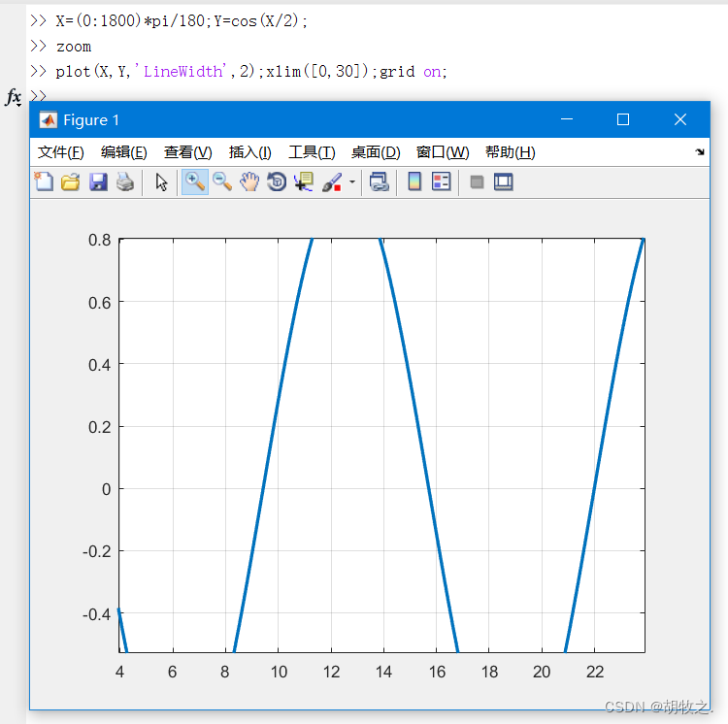Hide plot tools with the gray square icon
The image size is (728, 724).
477,181
